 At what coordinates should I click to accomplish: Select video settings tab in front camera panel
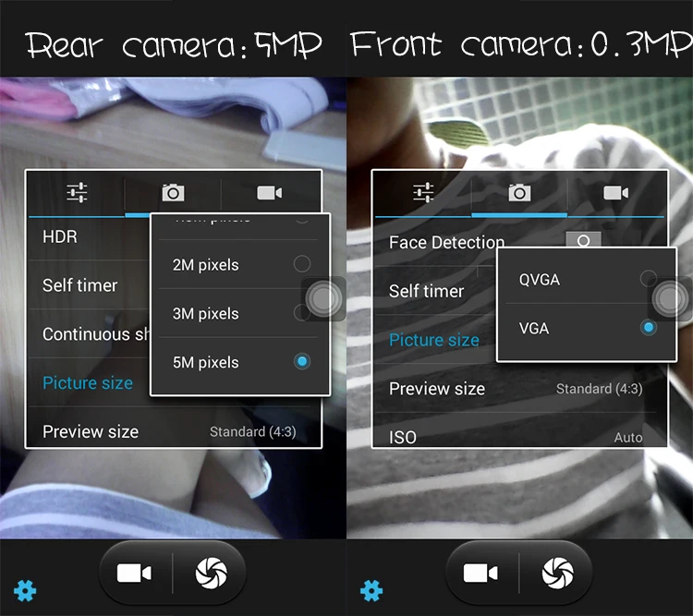tap(616, 193)
